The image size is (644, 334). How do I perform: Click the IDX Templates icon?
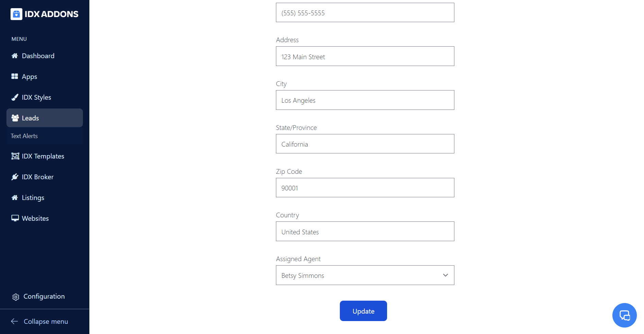click(x=15, y=156)
